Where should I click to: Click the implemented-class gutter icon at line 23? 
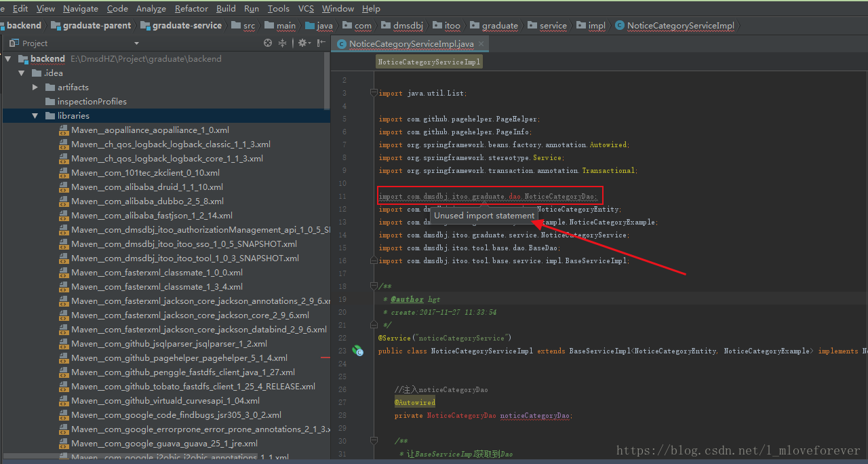point(357,351)
